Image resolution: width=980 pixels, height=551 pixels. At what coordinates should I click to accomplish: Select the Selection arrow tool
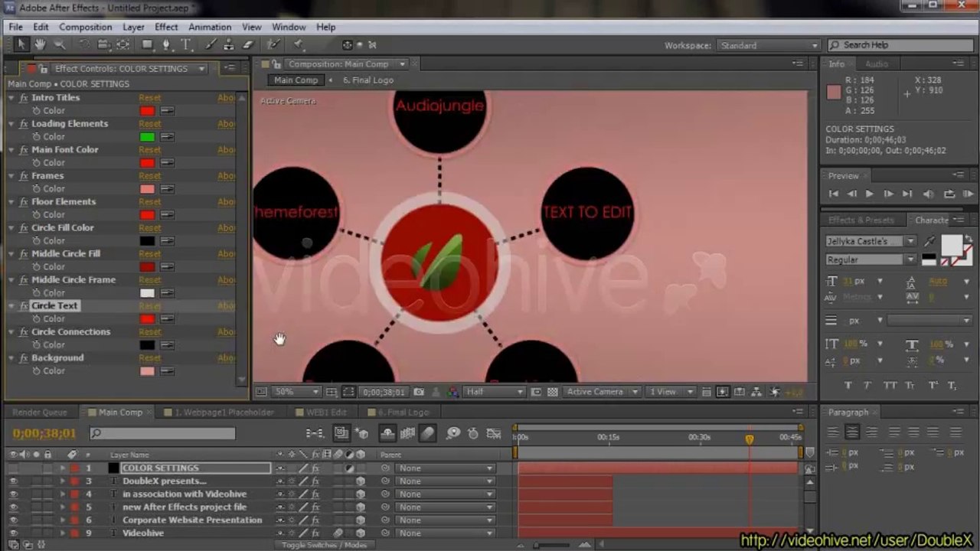coord(21,44)
